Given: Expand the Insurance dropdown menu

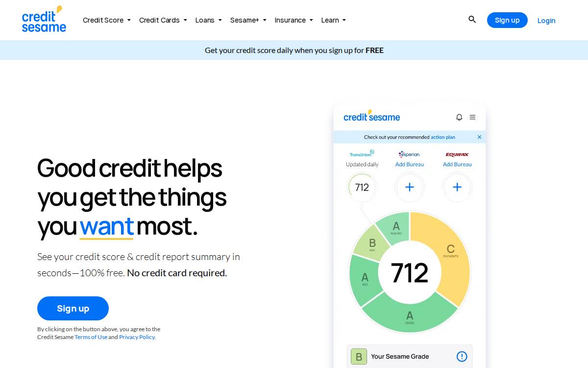Looking at the screenshot, I should coord(294,20).
